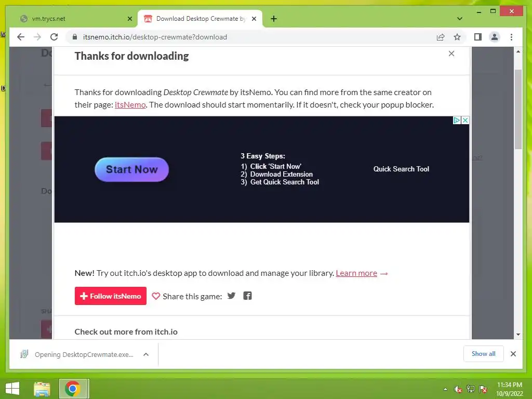
Task: Follow the itsNemo creator page link
Action: coord(130,104)
